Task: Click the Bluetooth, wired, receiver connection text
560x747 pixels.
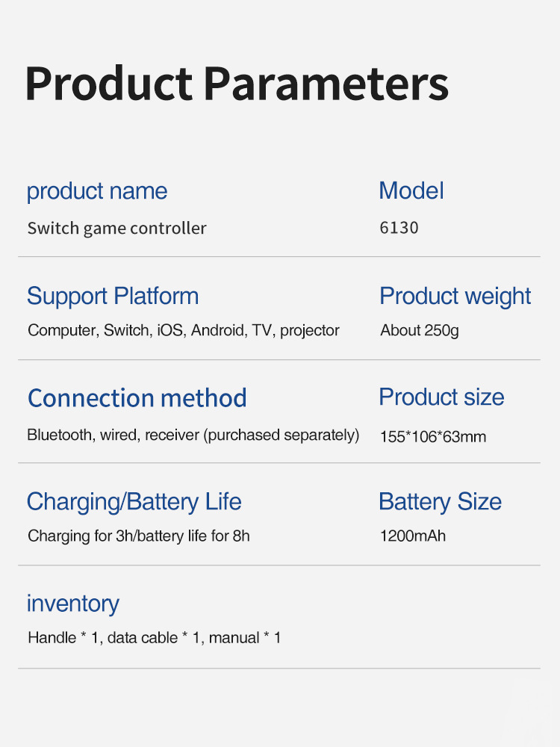Action: [x=193, y=435]
